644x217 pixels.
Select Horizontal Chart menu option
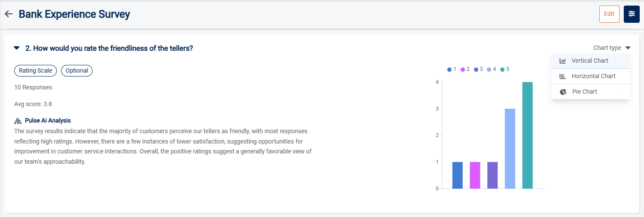pos(593,76)
